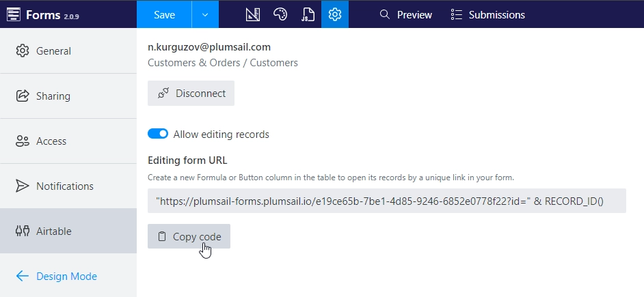Disconnect the Airtable account

tap(191, 93)
